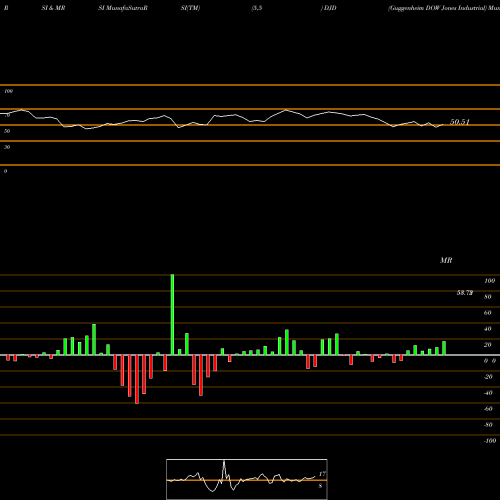This screenshot has height=500, width=500.
Task: Click the 100 label on MR right axis
Action: point(489,281)
